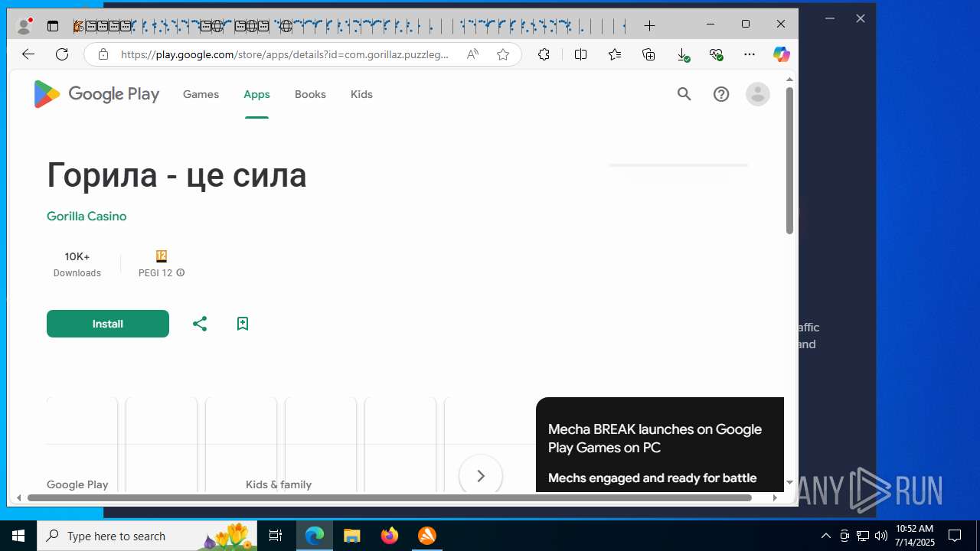Click the Google Play footer heading
This screenshot has width=980, height=551.
[x=77, y=484]
